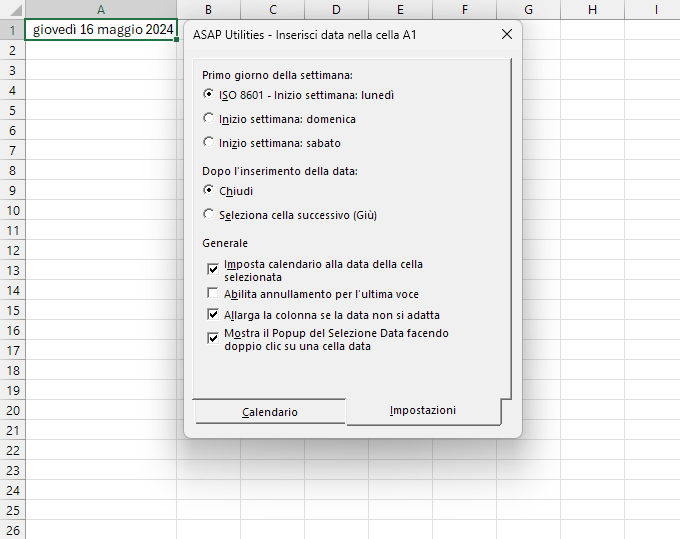Select row 10 header
This screenshot has width=680, height=539.
coord(13,210)
